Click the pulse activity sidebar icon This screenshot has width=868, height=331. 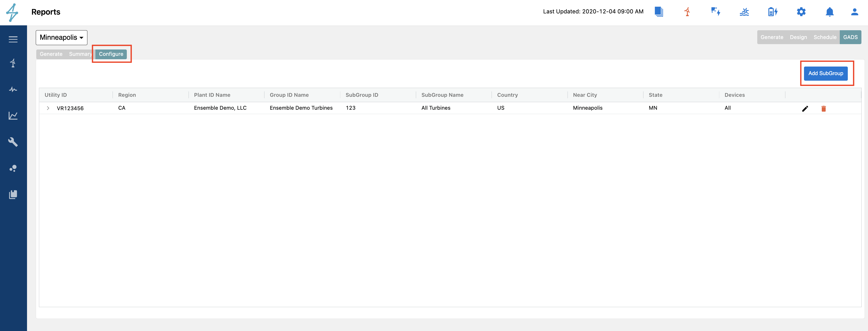13,89
